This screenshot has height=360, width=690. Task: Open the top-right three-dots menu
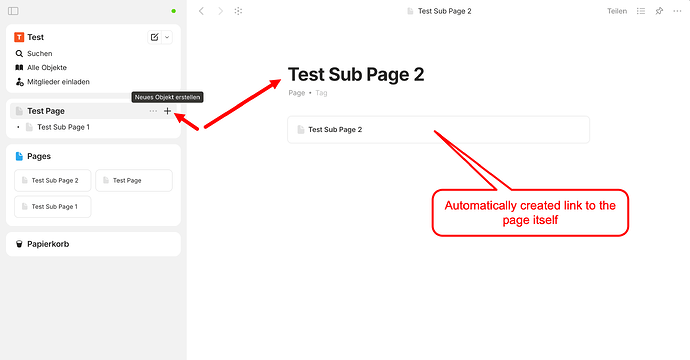(x=677, y=11)
